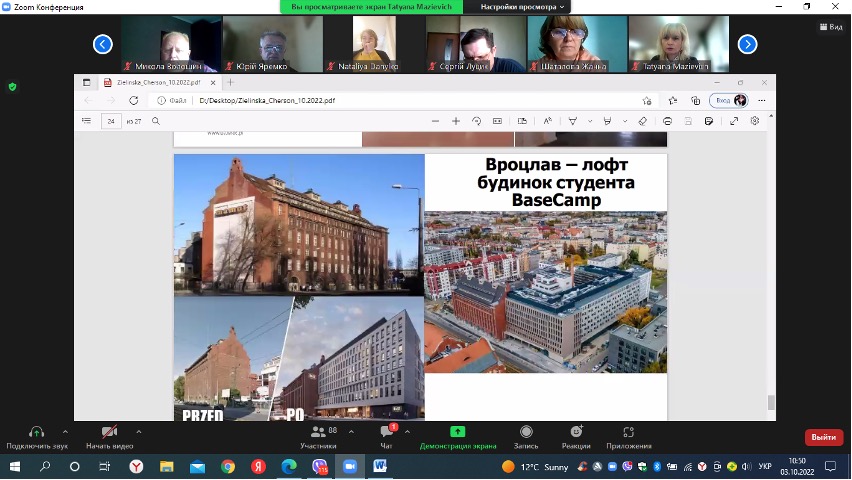
Task: Zoom in the PDF with plus
Action: (456, 121)
